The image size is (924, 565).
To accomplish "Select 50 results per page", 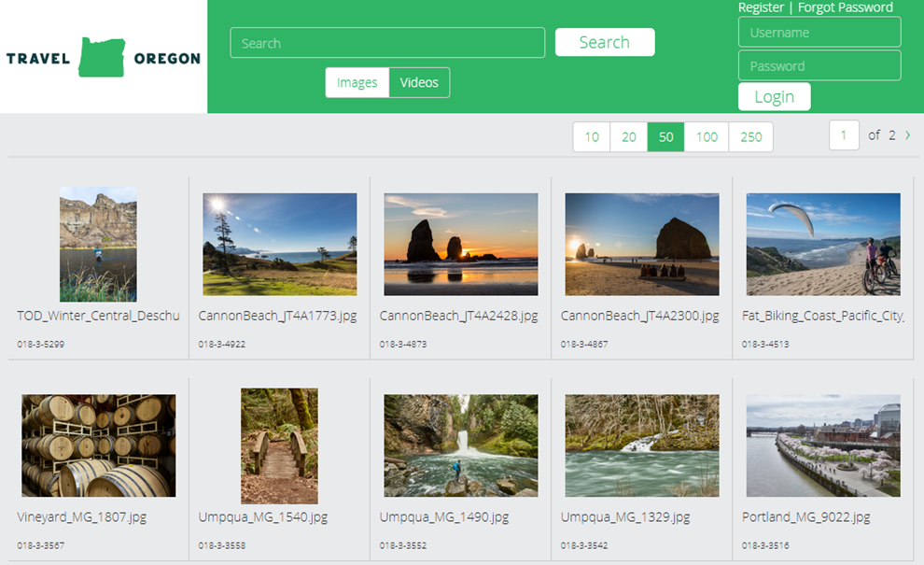I will click(x=666, y=136).
